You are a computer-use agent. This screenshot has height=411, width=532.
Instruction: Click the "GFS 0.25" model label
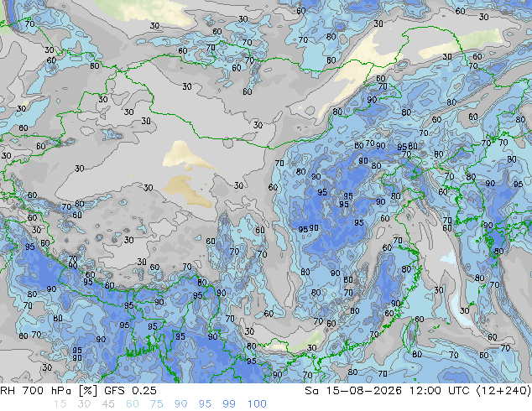pos(130,391)
